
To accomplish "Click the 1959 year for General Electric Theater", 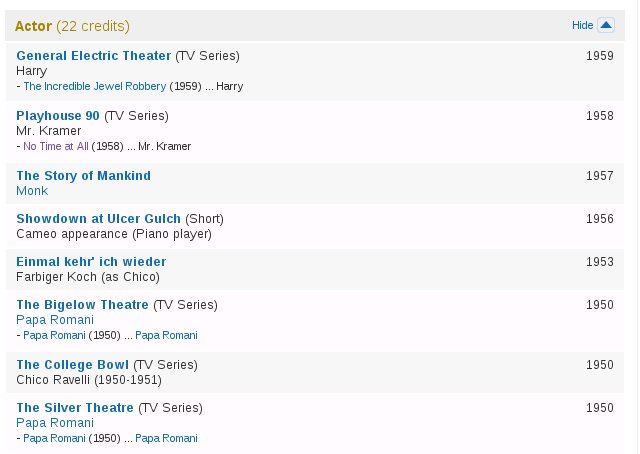I will point(600,56).
